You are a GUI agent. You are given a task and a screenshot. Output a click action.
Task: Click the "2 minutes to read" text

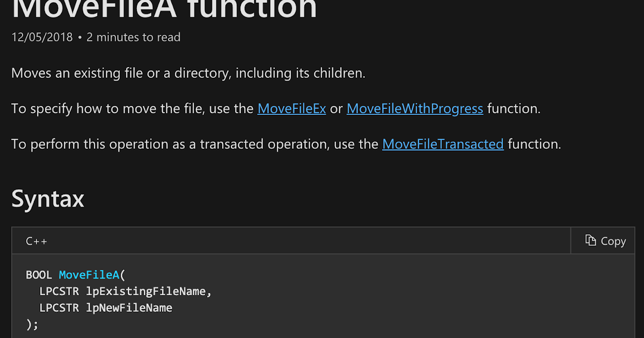pos(133,37)
